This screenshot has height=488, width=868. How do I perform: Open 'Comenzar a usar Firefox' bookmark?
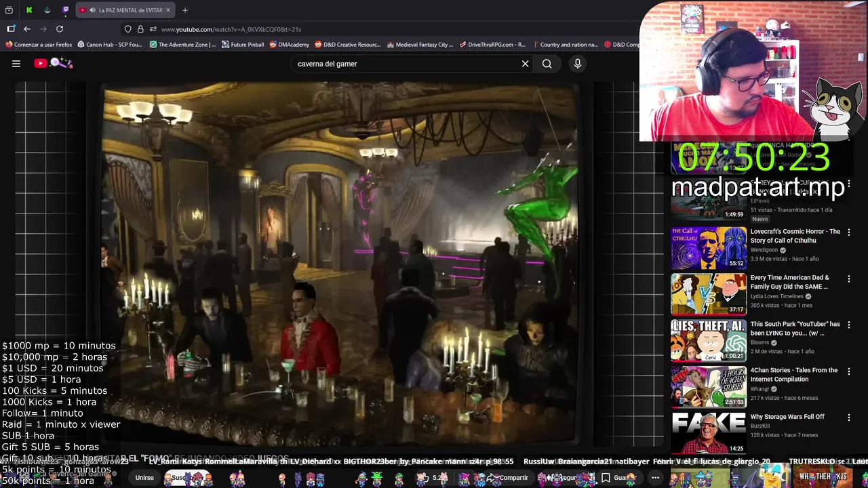tap(38, 45)
